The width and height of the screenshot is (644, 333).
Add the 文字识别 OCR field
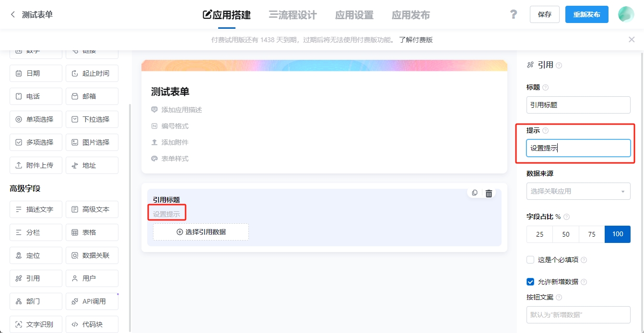[x=36, y=324]
